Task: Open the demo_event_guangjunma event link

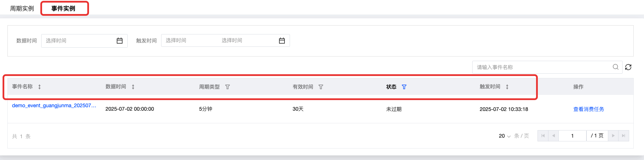Action: pyautogui.click(x=54, y=106)
